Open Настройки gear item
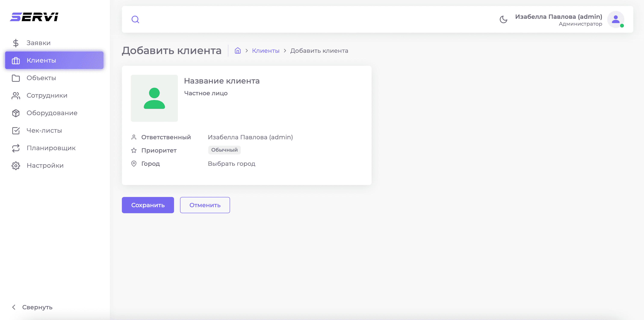Viewport: 644px width, 320px height. (45, 165)
